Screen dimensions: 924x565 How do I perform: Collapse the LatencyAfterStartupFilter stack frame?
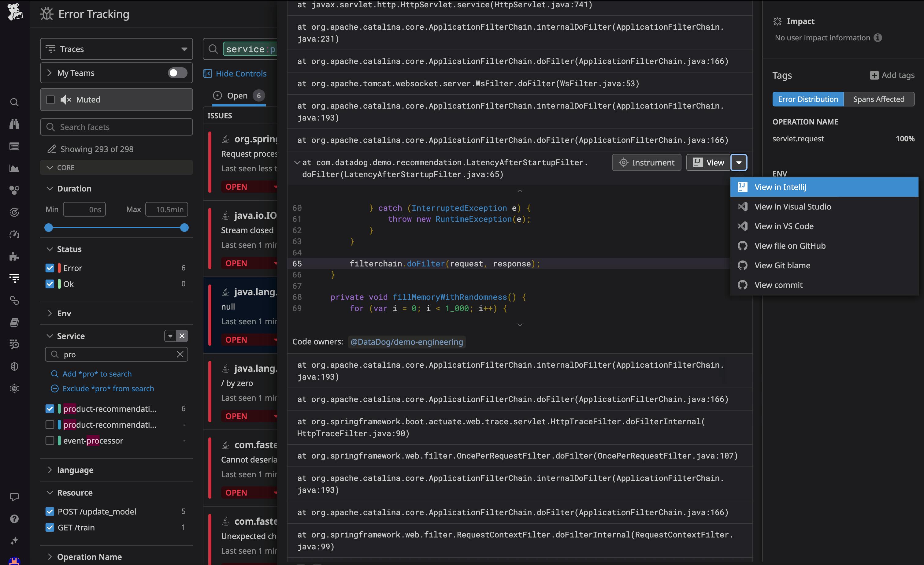point(297,162)
